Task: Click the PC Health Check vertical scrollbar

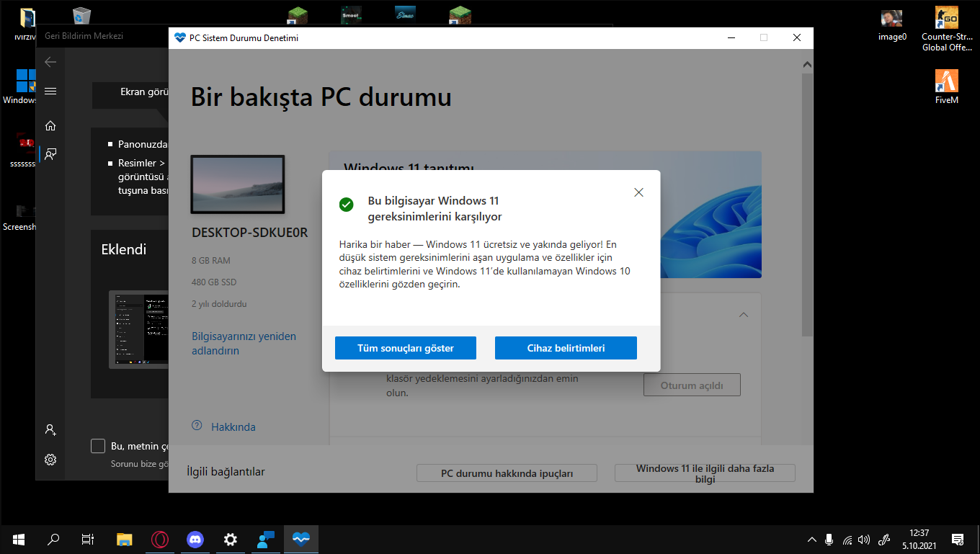Action: (807, 203)
